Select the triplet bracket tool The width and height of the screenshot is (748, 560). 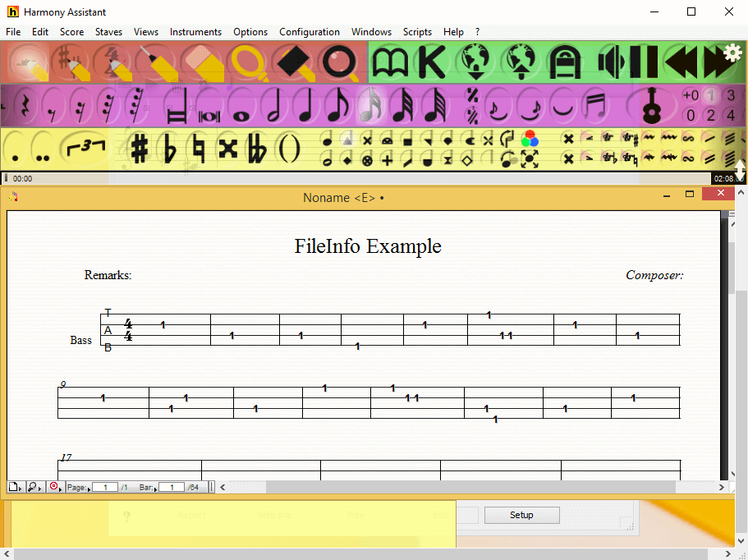[x=85, y=149]
